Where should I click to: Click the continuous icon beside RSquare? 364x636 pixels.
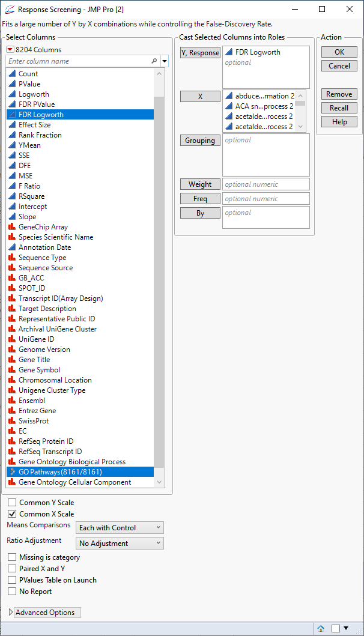pos(12,196)
